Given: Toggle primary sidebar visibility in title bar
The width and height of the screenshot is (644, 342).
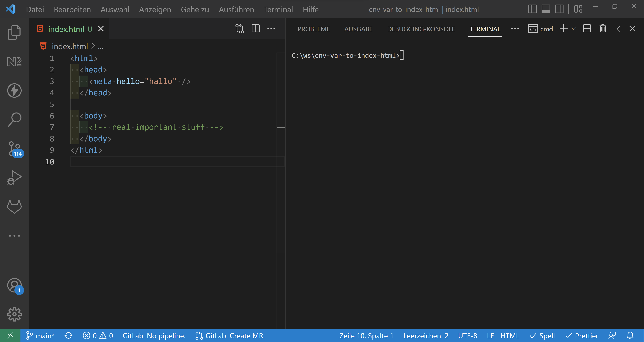Looking at the screenshot, I should click(x=532, y=9).
